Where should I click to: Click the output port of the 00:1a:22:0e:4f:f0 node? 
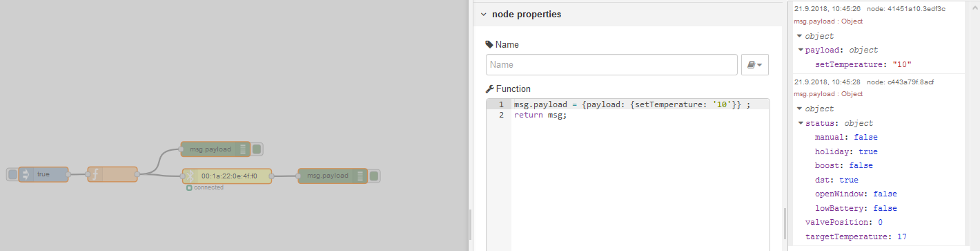point(271,176)
